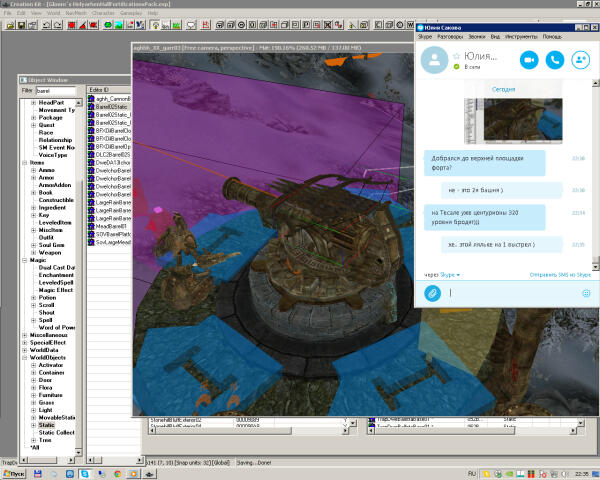The height and width of the screenshot is (480, 600).
Task: Select Barrel02Static in the Editor ID list
Action: pyautogui.click(x=111, y=107)
